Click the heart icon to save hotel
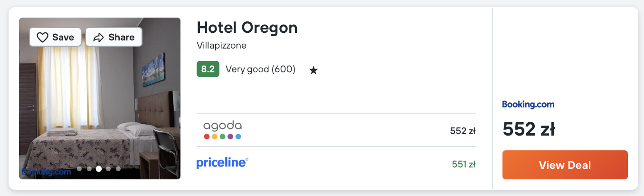 43,37
